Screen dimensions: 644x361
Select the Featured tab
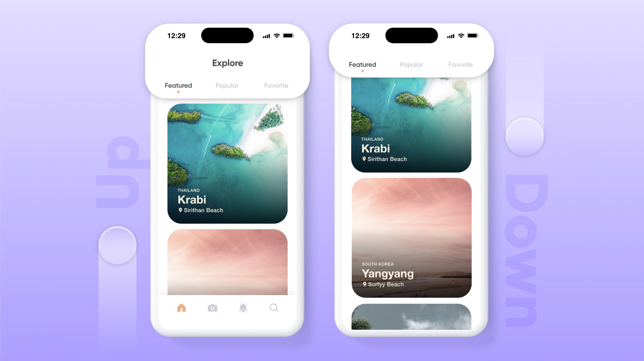click(178, 86)
